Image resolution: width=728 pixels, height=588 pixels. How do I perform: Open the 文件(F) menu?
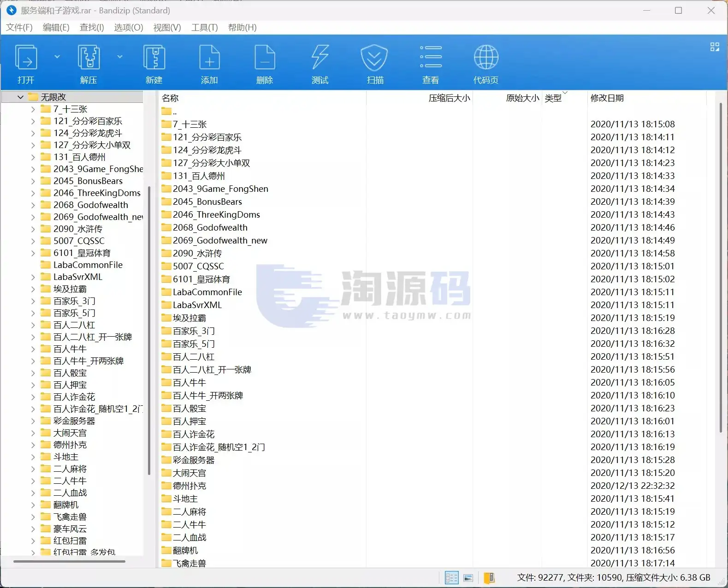click(x=19, y=27)
